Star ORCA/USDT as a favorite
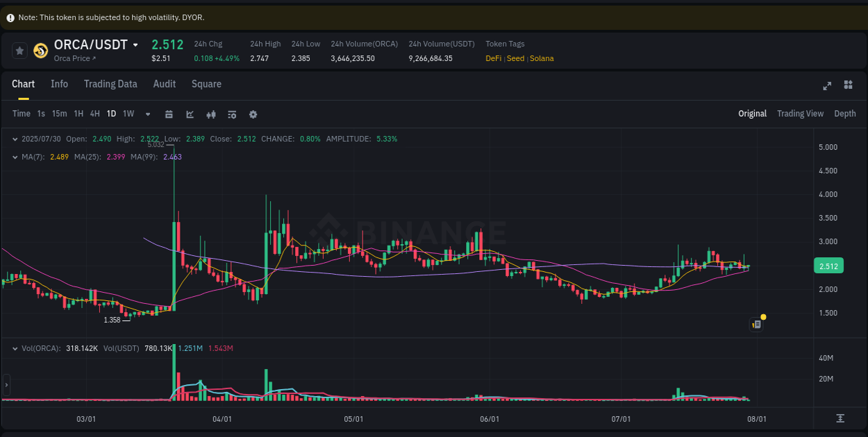868x437 pixels. (x=19, y=50)
